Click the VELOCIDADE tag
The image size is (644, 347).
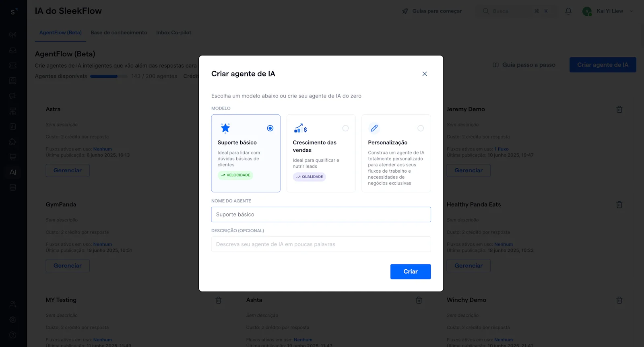pos(235,175)
